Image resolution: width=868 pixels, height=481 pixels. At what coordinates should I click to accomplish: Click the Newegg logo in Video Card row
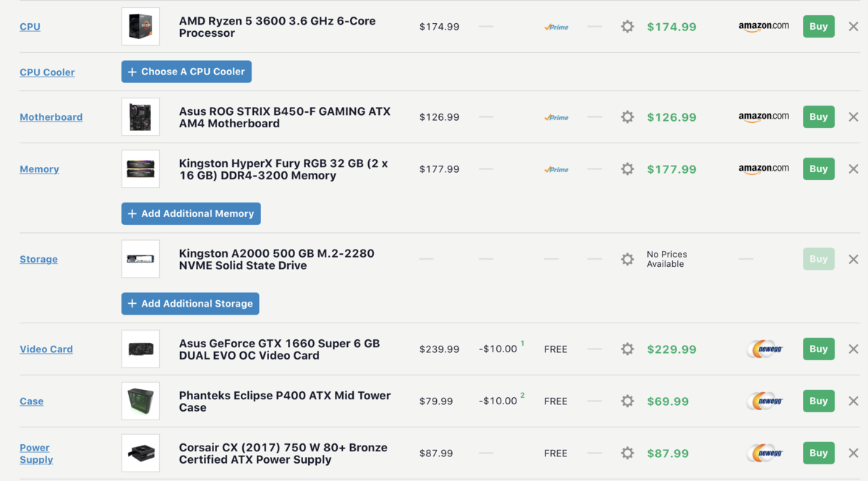point(765,349)
